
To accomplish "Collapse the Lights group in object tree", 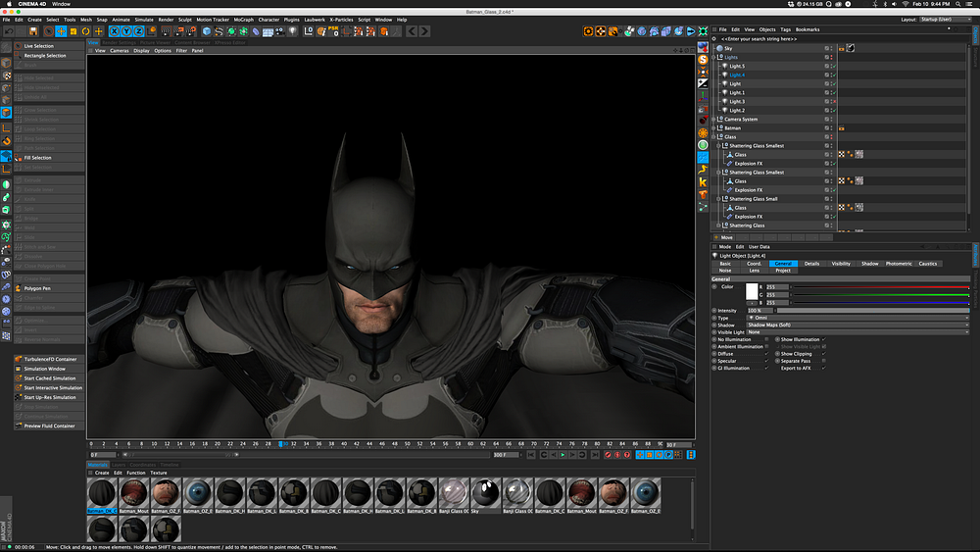I will (x=714, y=58).
